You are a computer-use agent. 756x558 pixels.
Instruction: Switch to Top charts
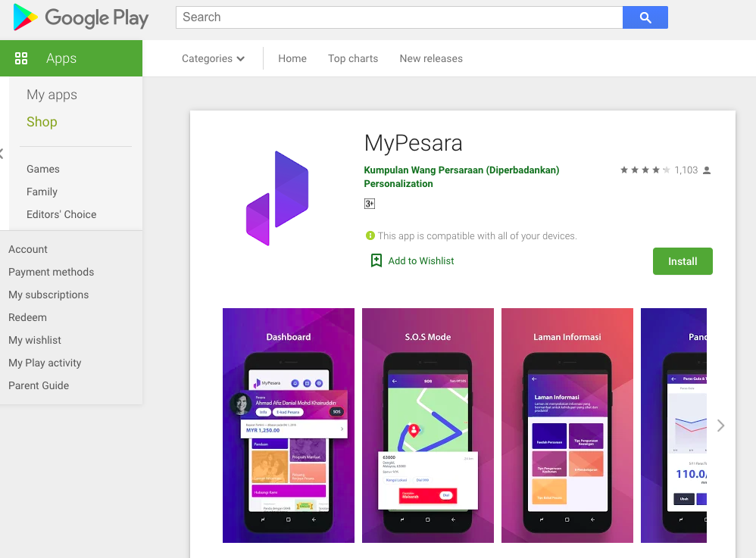tap(353, 58)
